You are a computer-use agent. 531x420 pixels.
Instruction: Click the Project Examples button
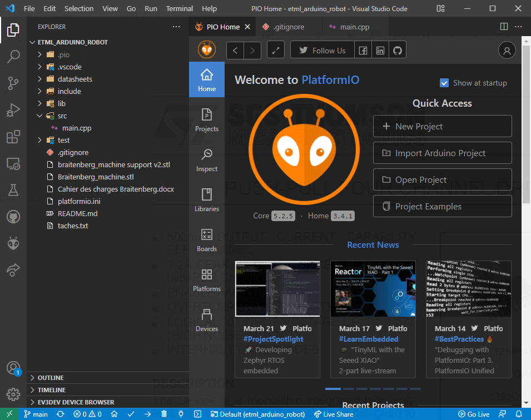[442, 207]
